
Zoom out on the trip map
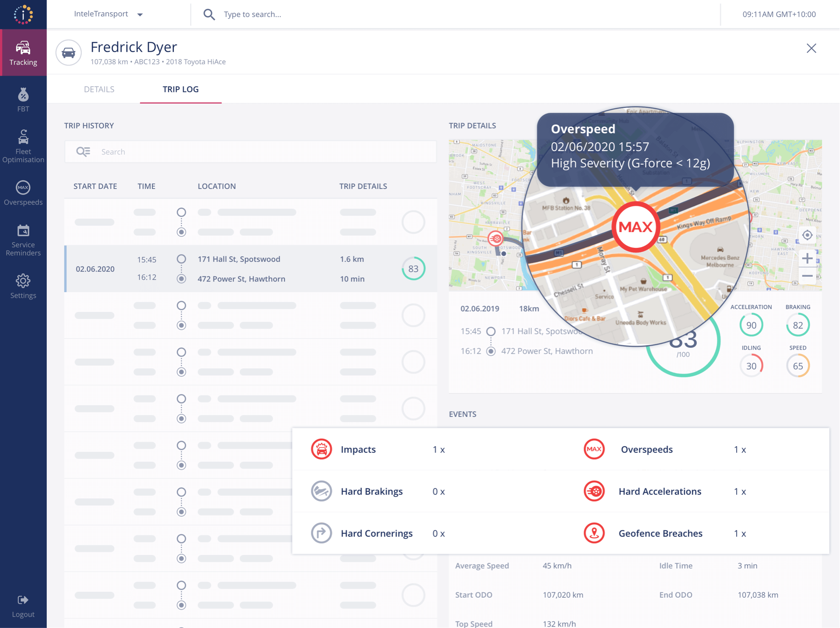[807, 276]
